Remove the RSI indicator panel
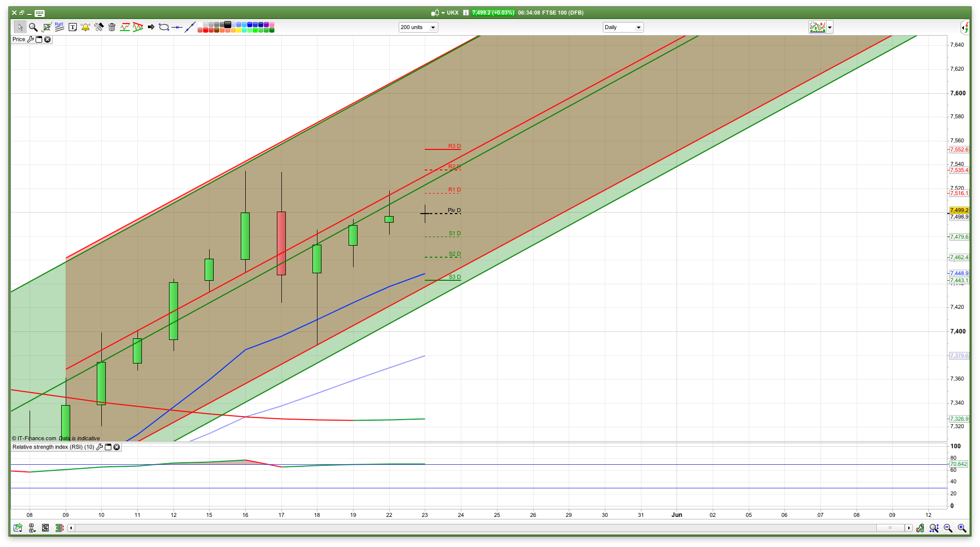Image resolution: width=980 pixels, height=547 pixels. (117, 447)
